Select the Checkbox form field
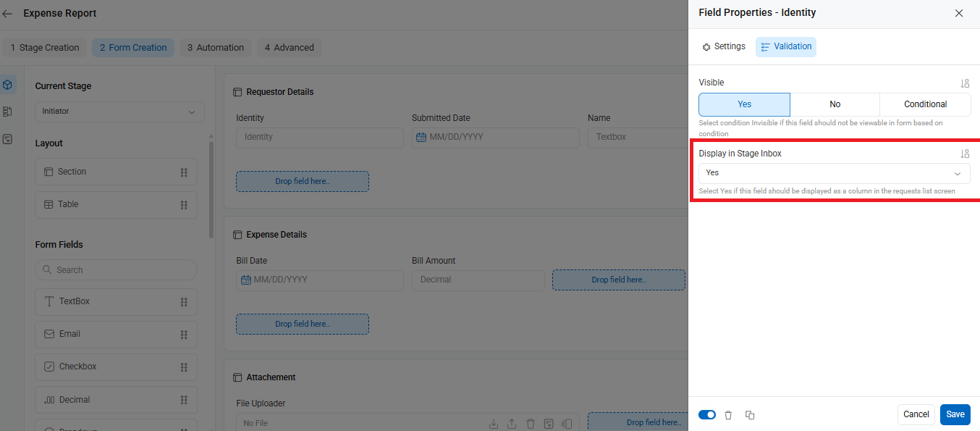 tap(116, 367)
